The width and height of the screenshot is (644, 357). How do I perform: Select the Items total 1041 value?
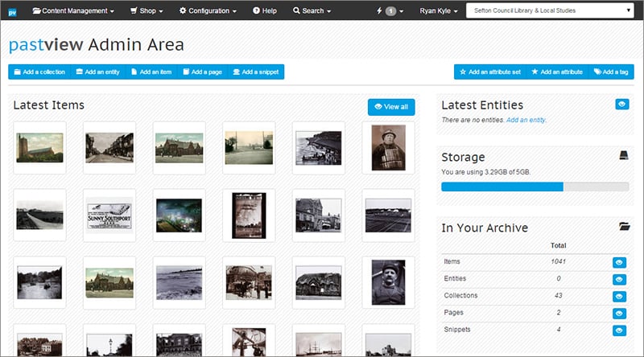(558, 261)
